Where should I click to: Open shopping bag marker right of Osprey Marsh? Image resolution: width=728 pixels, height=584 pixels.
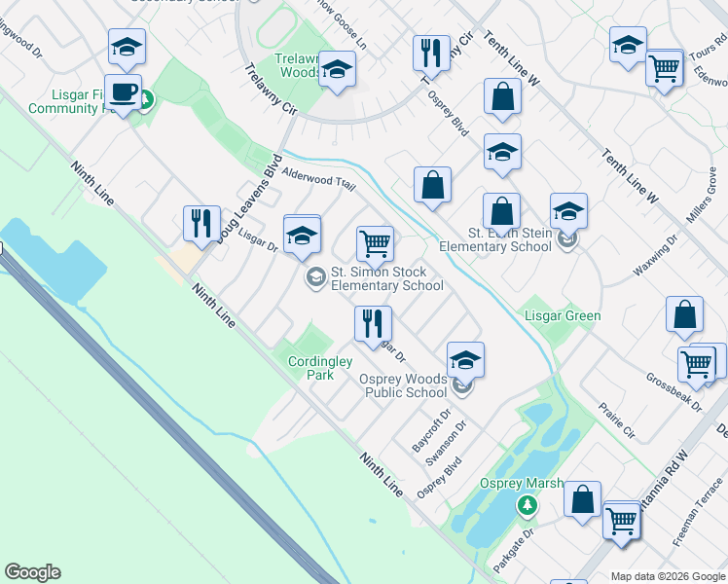[583, 501]
